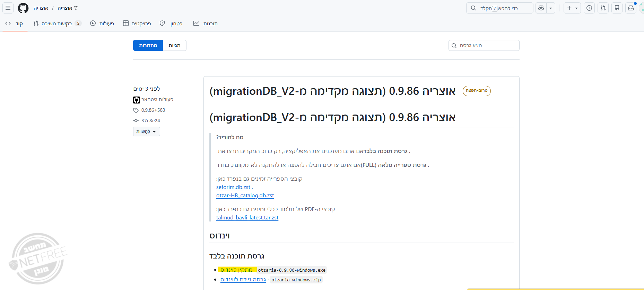Image resolution: width=644 pixels, height=290 pixels.
Task: Click the גרסה ניידת לווינדוס portable link
Action: click(x=243, y=280)
